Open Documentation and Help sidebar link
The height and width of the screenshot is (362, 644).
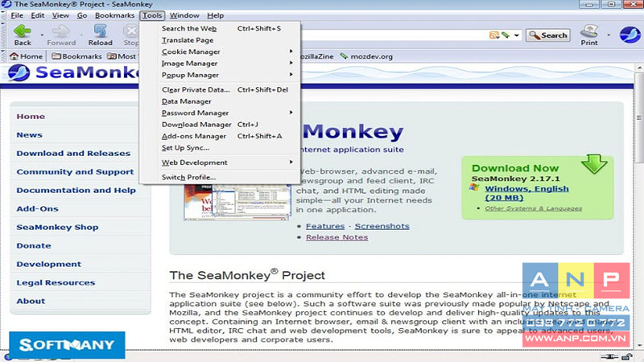[76, 190]
